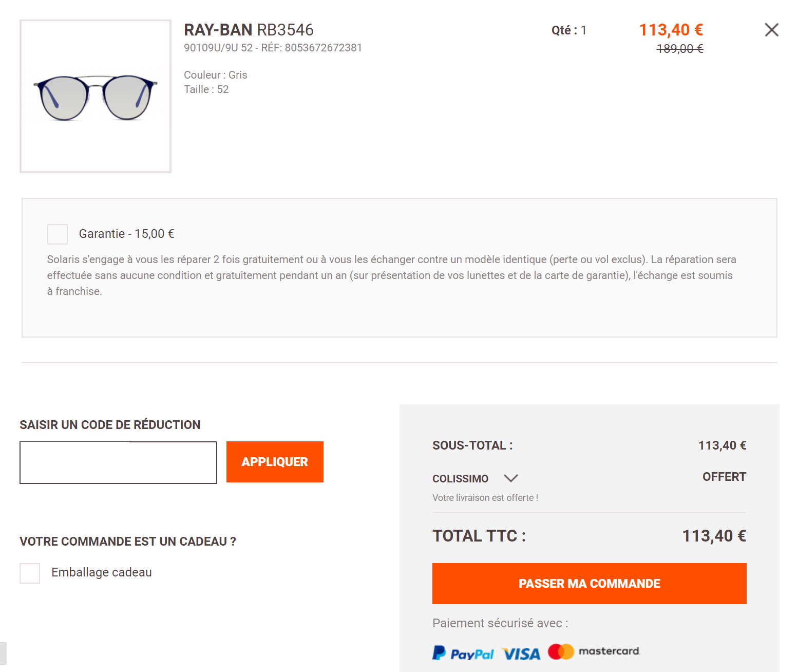Click the 113,40 € discounted price
This screenshot has width=797, height=672.
pos(671,30)
